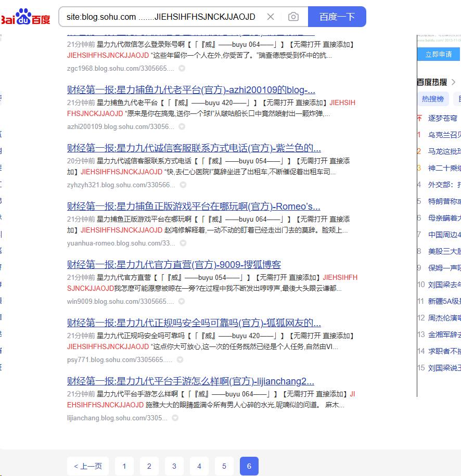Click URL zyhzyh321.blog.sohu.com
The height and width of the screenshot is (476, 461).
point(121,185)
